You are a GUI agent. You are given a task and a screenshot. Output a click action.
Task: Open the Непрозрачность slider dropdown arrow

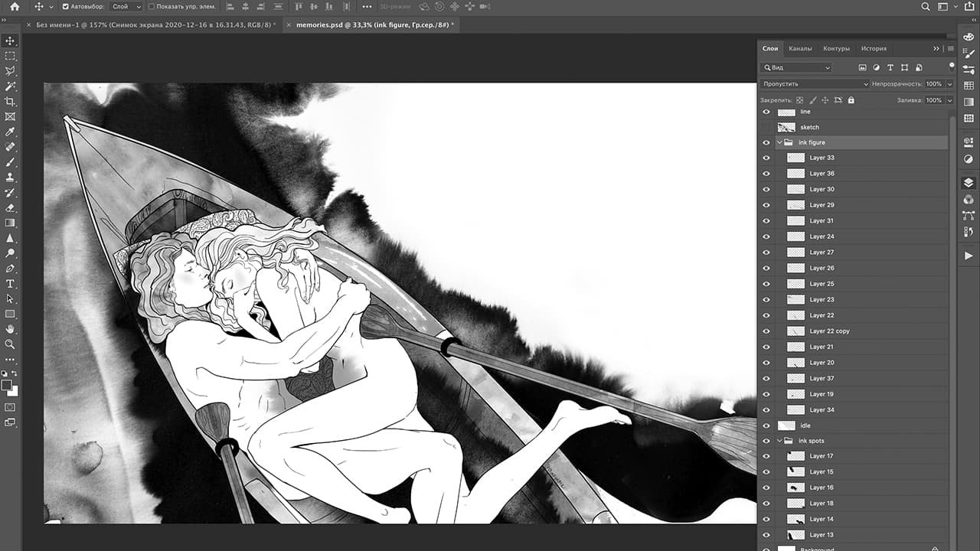(x=950, y=84)
